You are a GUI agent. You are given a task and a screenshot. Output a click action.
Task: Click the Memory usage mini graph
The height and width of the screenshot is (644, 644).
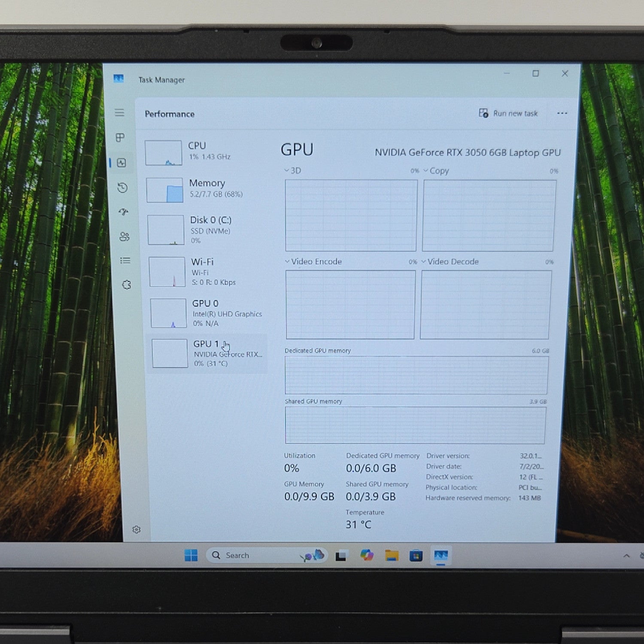[165, 190]
